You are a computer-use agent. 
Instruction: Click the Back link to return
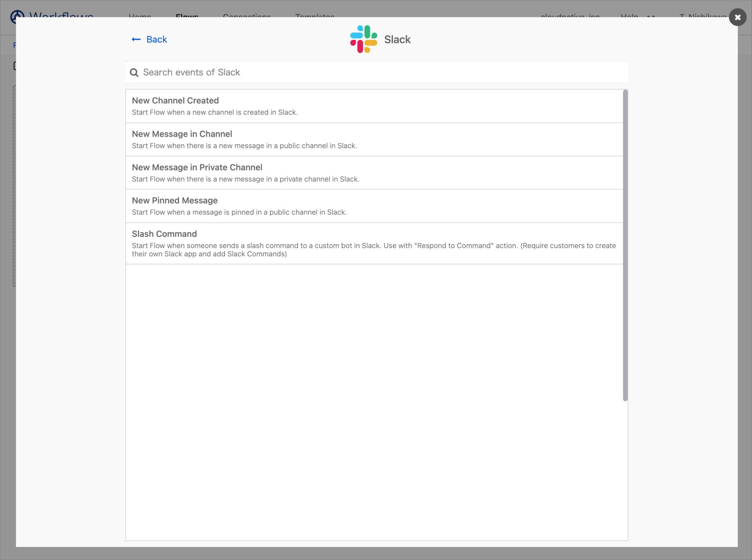pos(157,39)
